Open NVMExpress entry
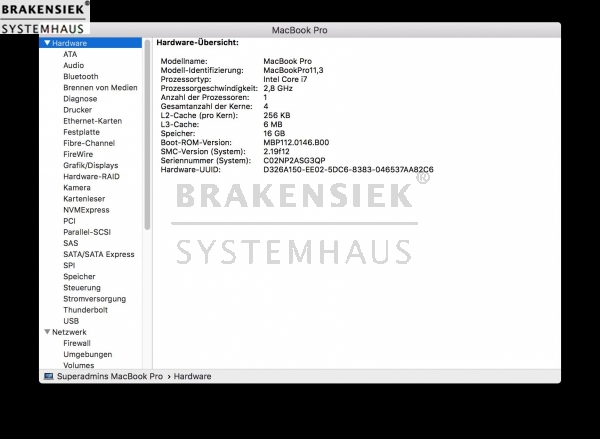This screenshot has width=600, height=439. pyautogui.click(x=86, y=210)
